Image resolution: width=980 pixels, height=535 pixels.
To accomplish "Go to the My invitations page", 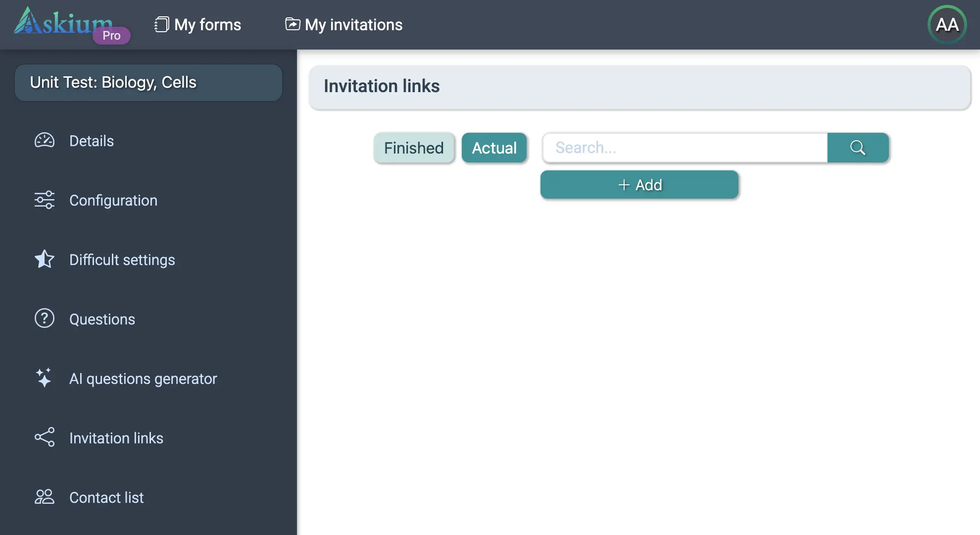I will [x=353, y=25].
